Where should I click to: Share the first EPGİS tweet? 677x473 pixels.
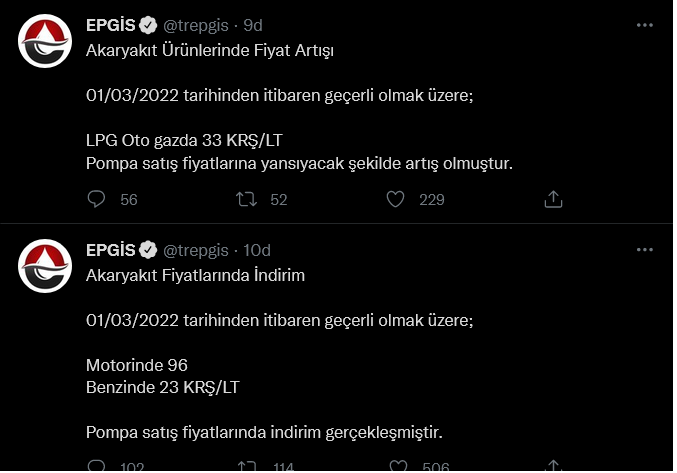point(553,200)
